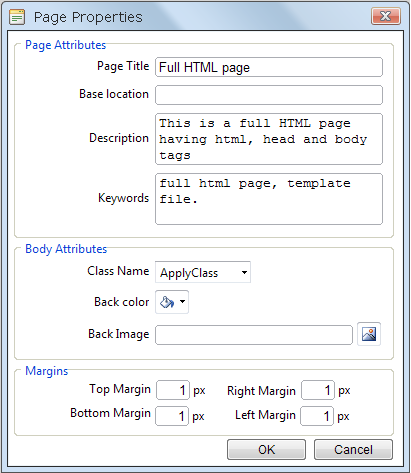
Task: Select the Right Margin value box
Action: coord(318,390)
